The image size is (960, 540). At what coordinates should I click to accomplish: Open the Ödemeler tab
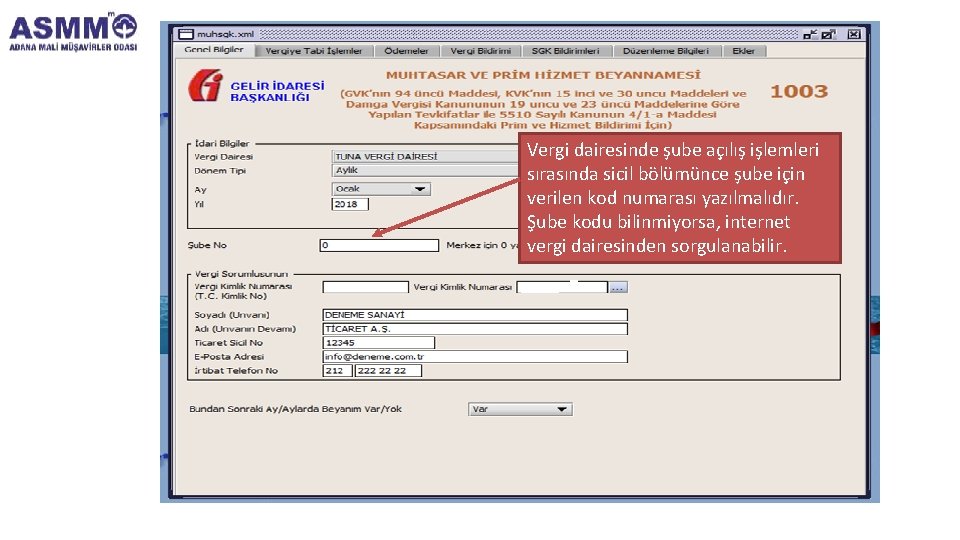click(x=406, y=51)
